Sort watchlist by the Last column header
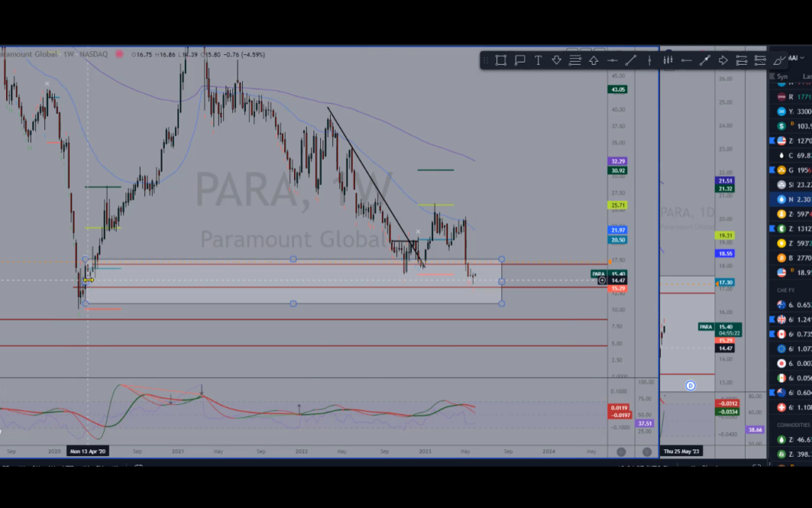This screenshot has width=812, height=508. [x=807, y=76]
